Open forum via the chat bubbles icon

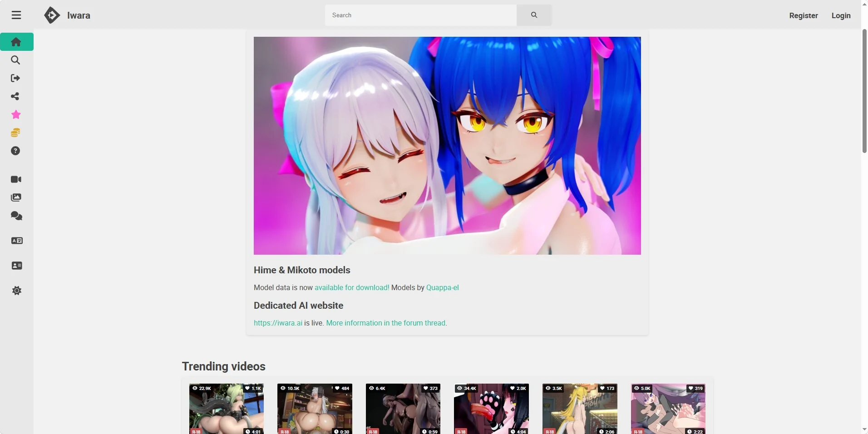(16, 216)
